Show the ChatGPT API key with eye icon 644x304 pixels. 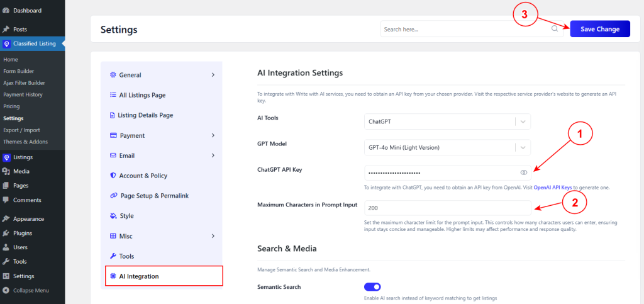(523, 172)
